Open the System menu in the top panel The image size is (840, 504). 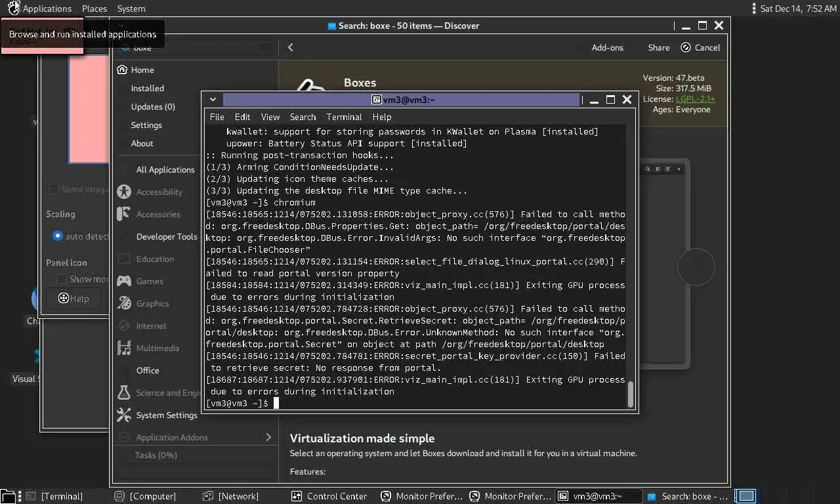coord(131,9)
